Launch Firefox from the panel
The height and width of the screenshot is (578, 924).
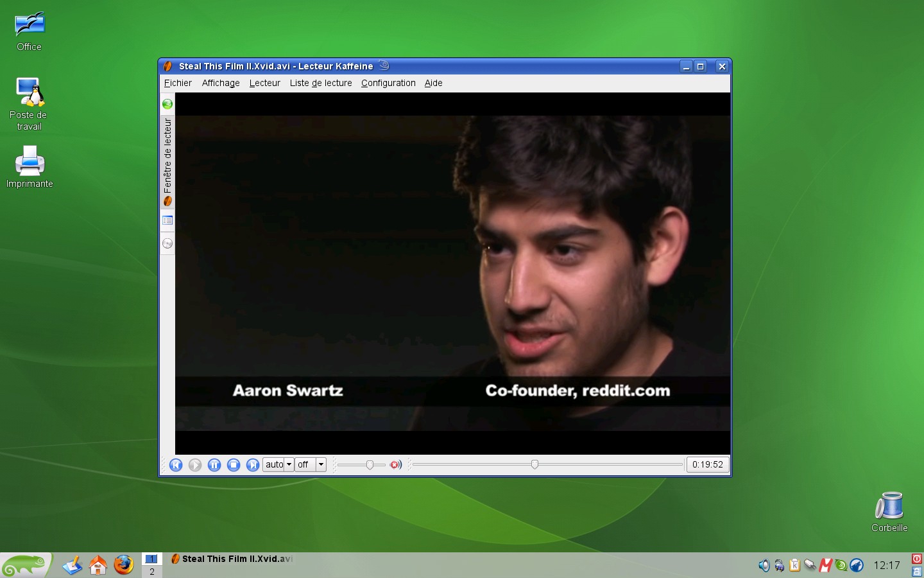click(124, 565)
